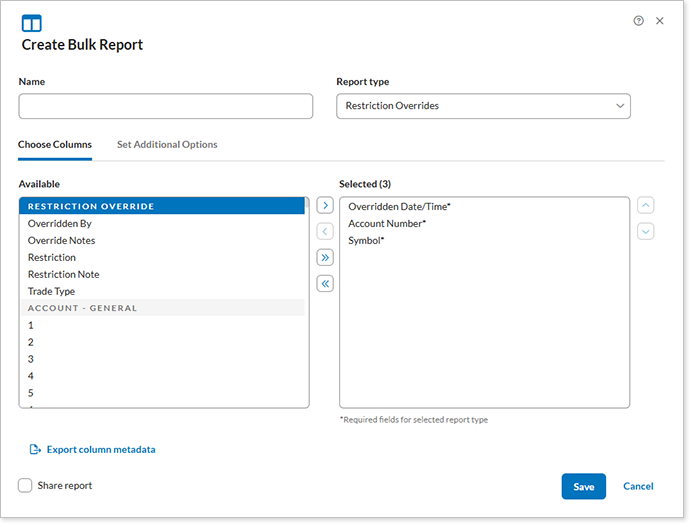Click the remove all columns double arrow
The width and height of the screenshot is (693, 527).
pyautogui.click(x=325, y=284)
